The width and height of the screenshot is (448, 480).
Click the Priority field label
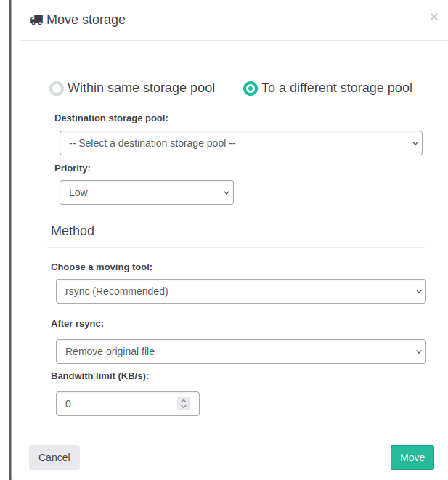pyautogui.click(x=73, y=168)
